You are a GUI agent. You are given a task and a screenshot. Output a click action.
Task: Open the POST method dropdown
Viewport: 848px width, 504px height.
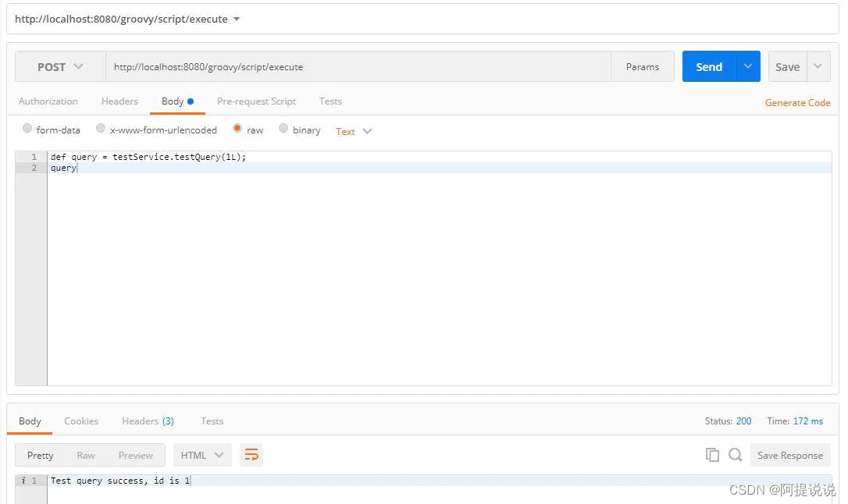click(60, 67)
